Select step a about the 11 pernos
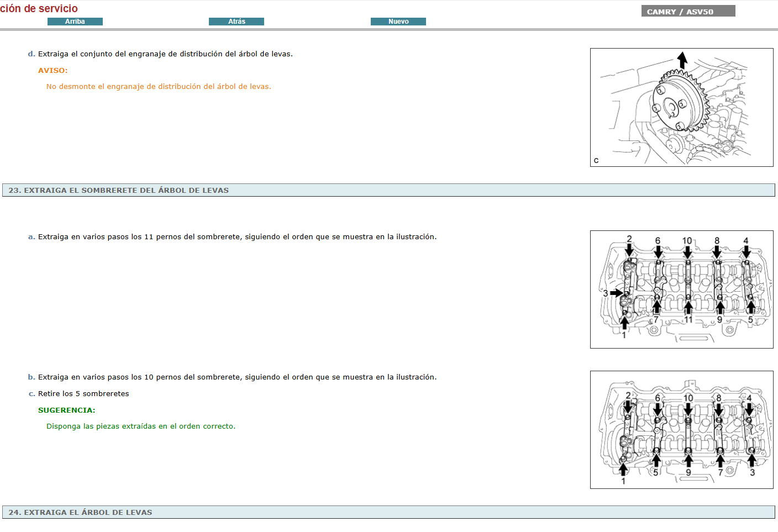Viewport: 778px width, 532px height. point(238,236)
